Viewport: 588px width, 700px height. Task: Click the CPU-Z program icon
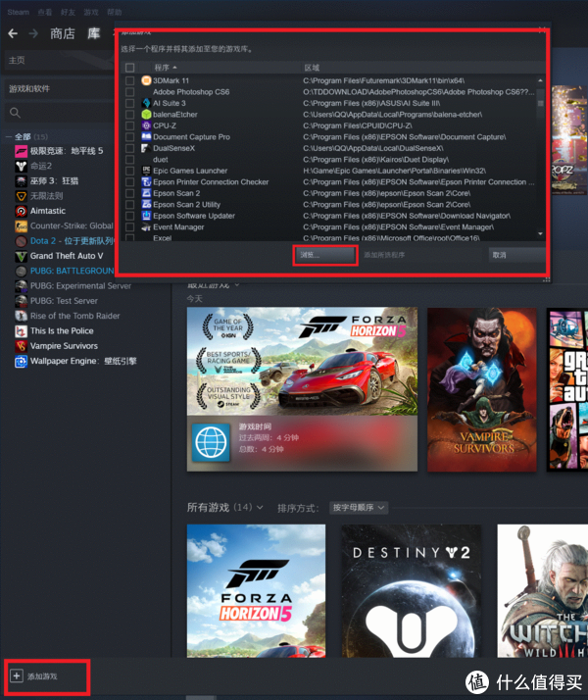coord(146,125)
